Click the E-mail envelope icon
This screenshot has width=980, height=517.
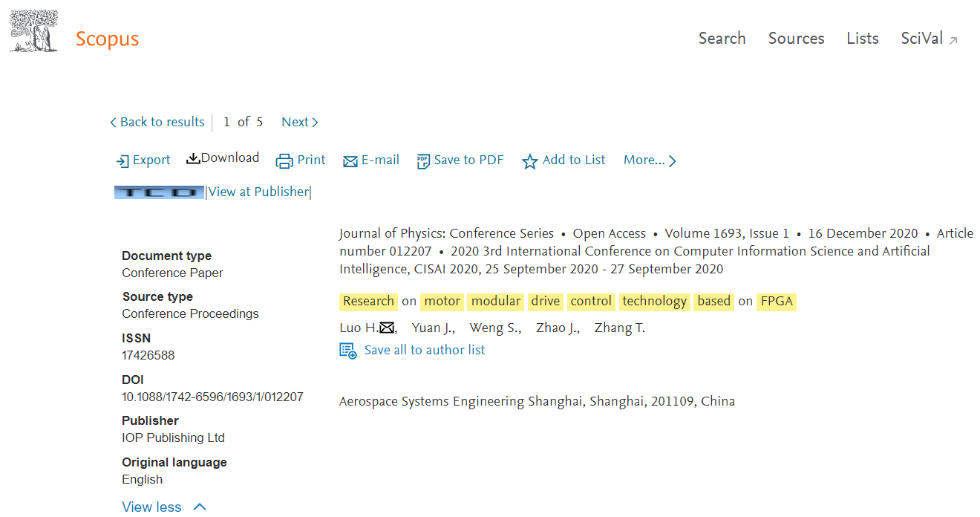[350, 161]
